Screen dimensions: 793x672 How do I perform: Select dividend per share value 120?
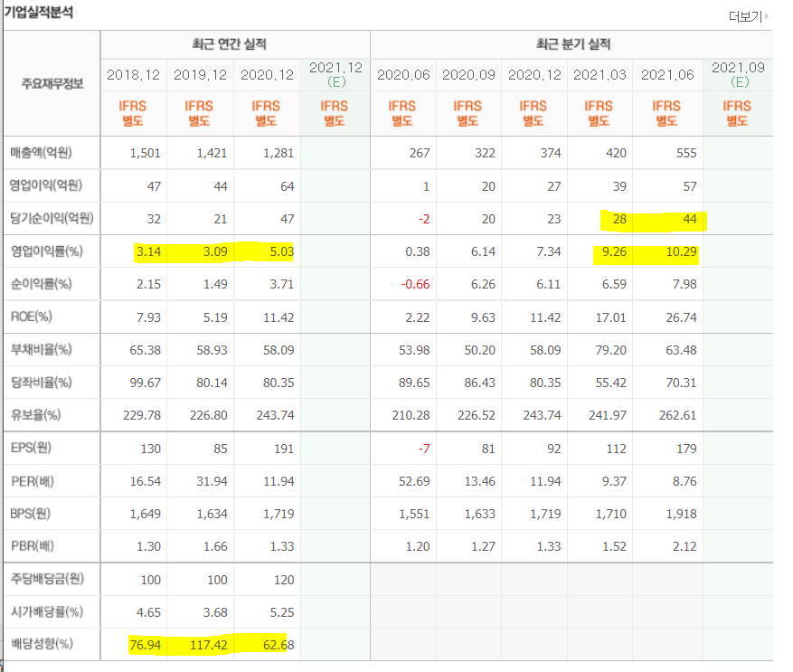click(284, 580)
